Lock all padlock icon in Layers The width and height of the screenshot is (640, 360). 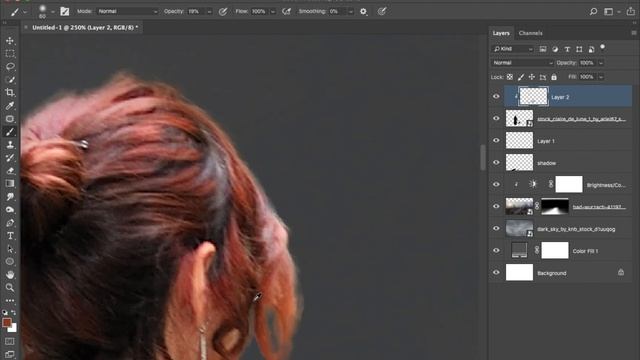[554, 77]
